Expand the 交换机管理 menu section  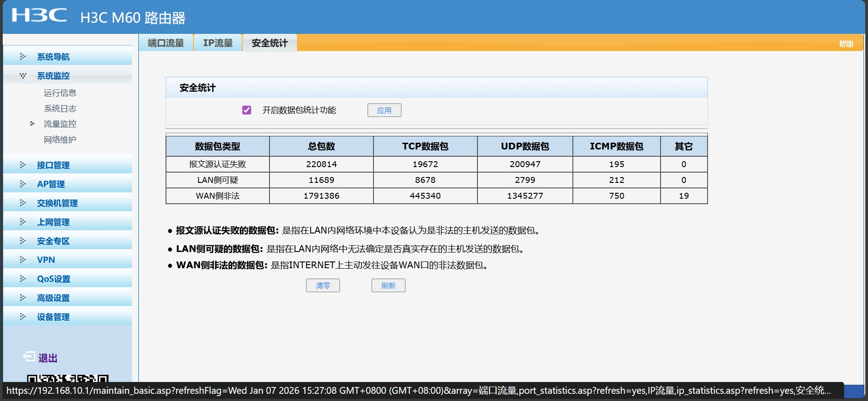57,203
